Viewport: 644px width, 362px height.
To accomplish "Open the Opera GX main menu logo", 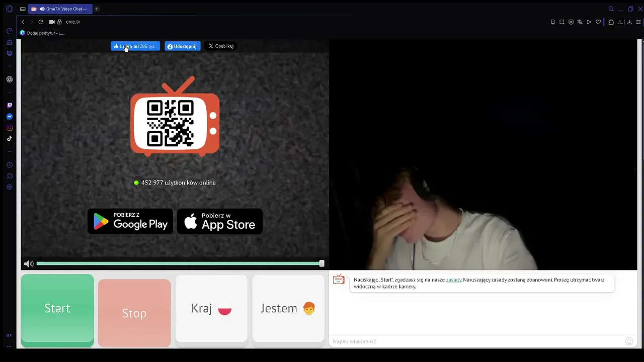I will click(x=9, y=9).
